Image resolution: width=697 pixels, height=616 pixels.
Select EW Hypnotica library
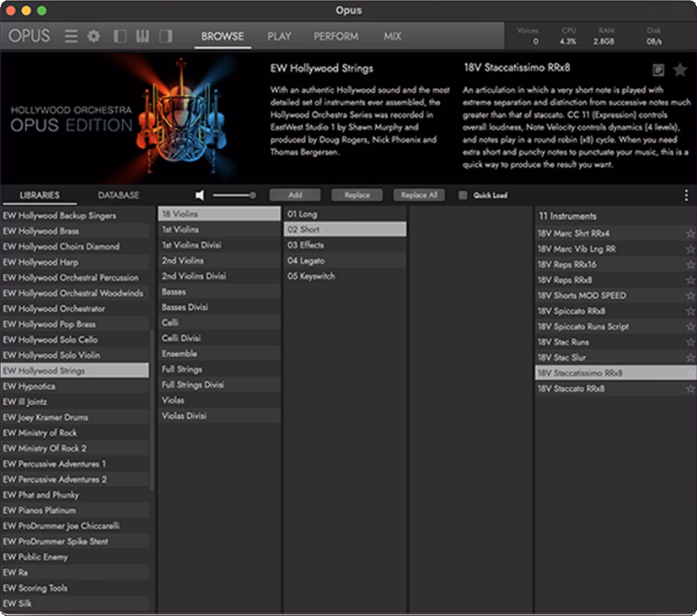point(75,386)
